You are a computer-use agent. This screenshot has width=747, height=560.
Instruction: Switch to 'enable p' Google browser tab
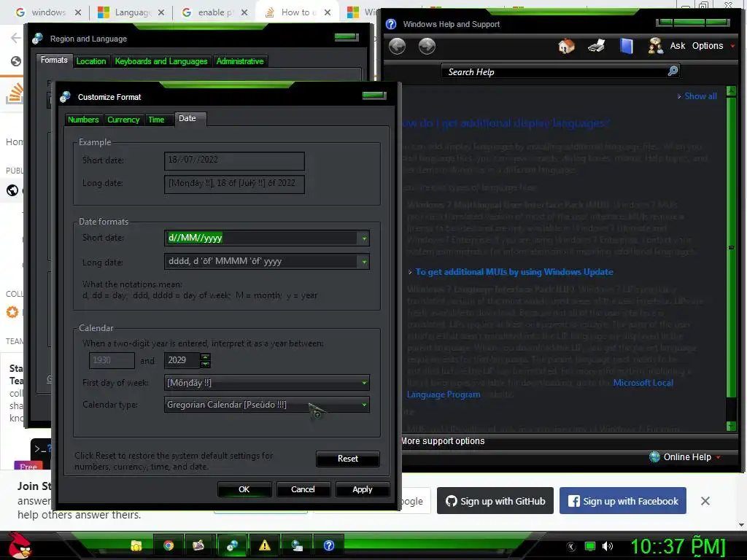[215, 12]
